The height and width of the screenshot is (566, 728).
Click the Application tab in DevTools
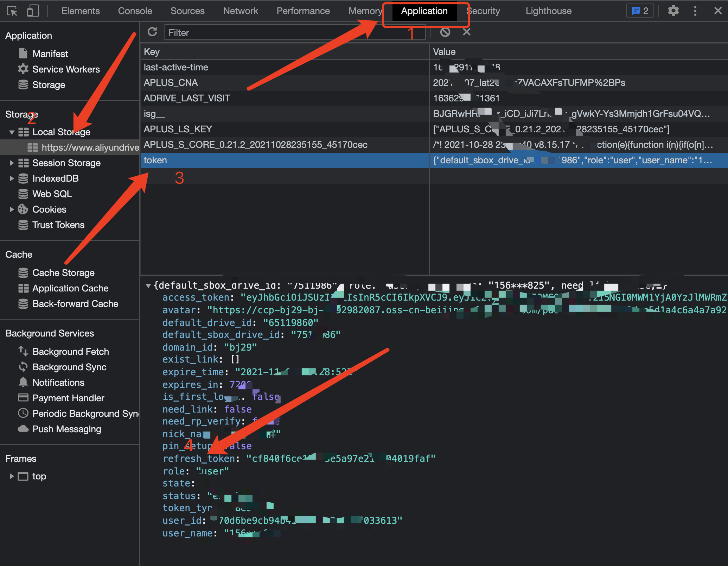(x=424, y=11)
